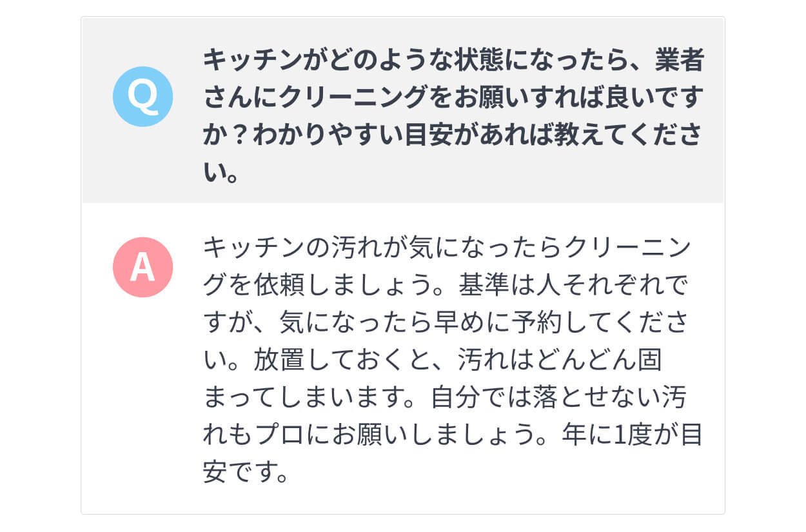Click the answer line starting with れもプロにお願い
This screenshot has width=806, height=532.
453,435
